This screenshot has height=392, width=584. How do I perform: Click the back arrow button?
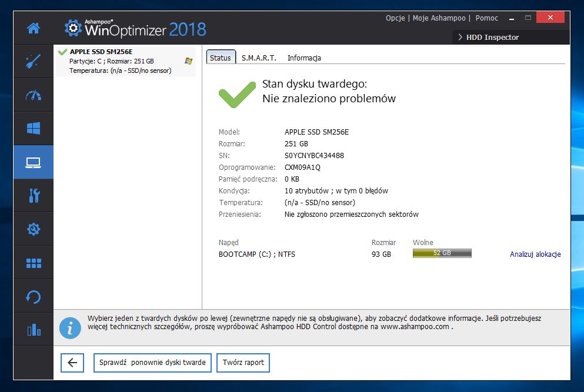(x=72, y=363)
